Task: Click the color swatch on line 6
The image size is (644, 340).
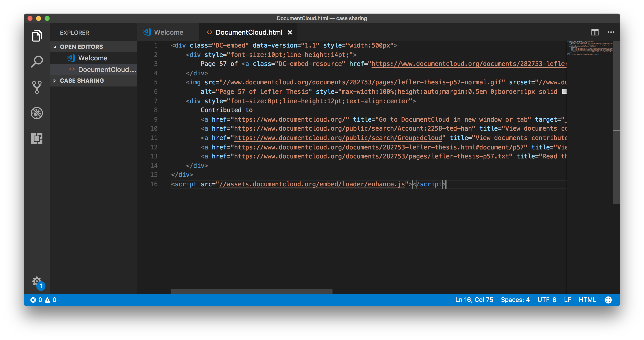Action: pyautogui.click(x=564, y=91)
